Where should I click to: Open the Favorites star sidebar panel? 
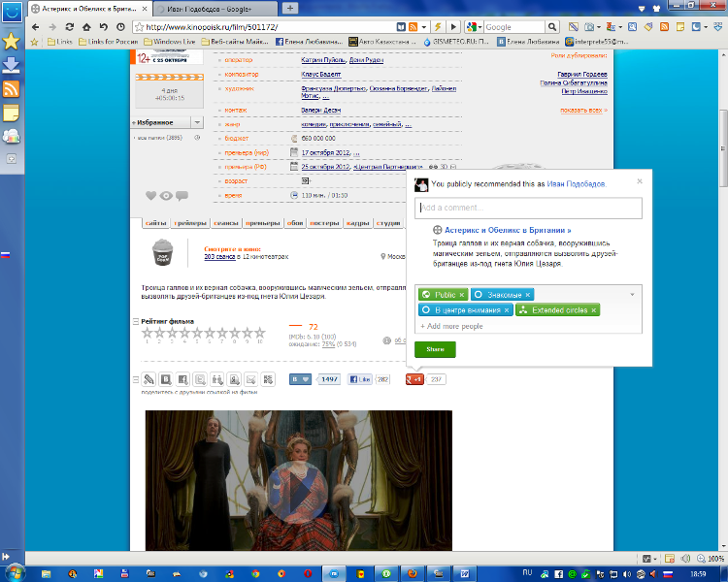[11, 42]
